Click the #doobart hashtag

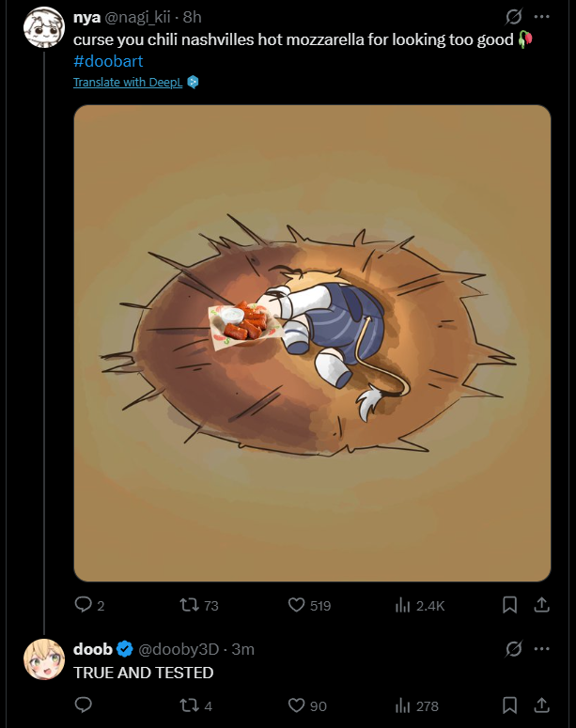pyautogui.click(x=108, y=61)
